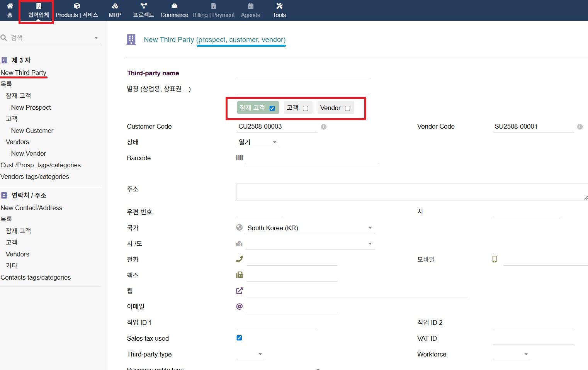The height and width of the screenshot is (370, 588).
Task: Open the Agenda calendar icon
Action: (x=251, y=6)
